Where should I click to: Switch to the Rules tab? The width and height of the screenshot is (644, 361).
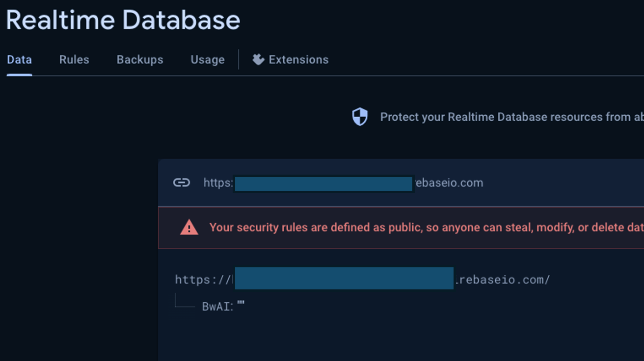pos(74,60)
